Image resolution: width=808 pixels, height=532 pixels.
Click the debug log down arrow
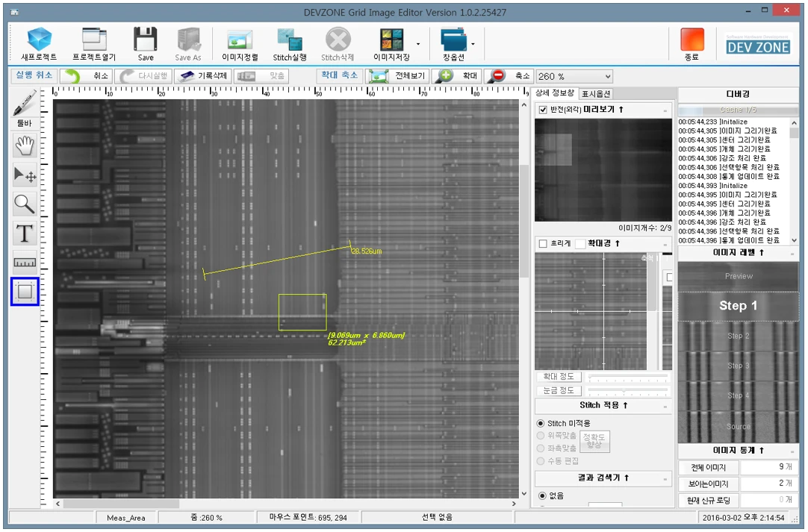[x=794, y=240]
